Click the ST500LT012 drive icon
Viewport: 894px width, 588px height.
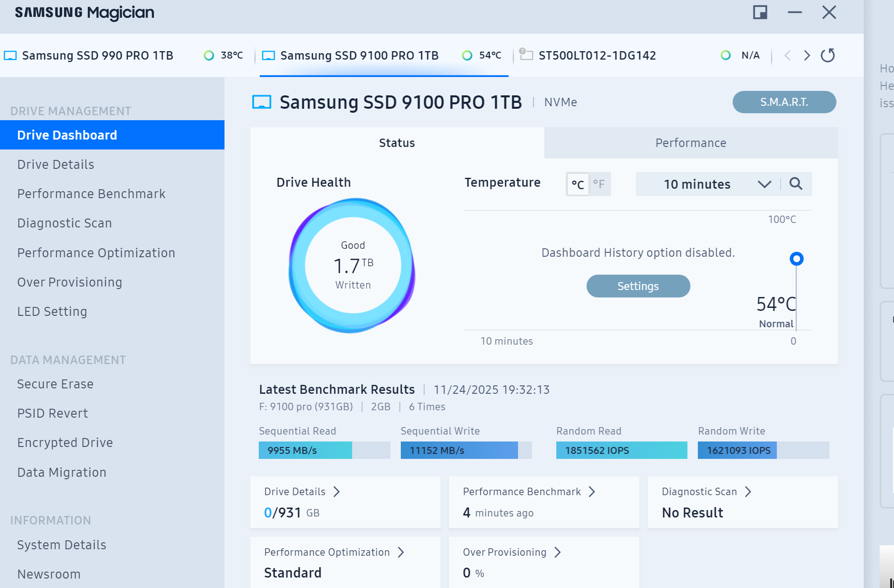pyautogui.click(x=526, y=54)
